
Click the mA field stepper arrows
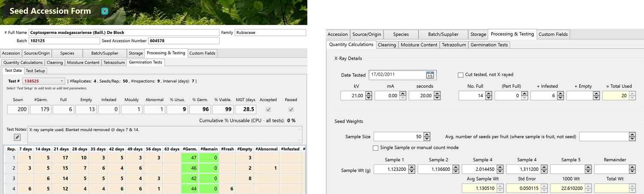403,96
